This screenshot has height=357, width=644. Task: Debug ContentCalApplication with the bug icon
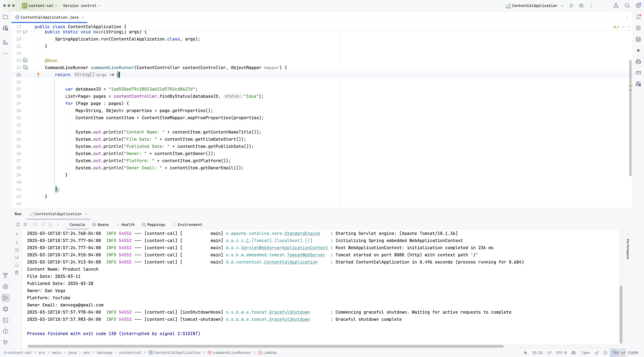pyautogui.click(x=582, y=5)
